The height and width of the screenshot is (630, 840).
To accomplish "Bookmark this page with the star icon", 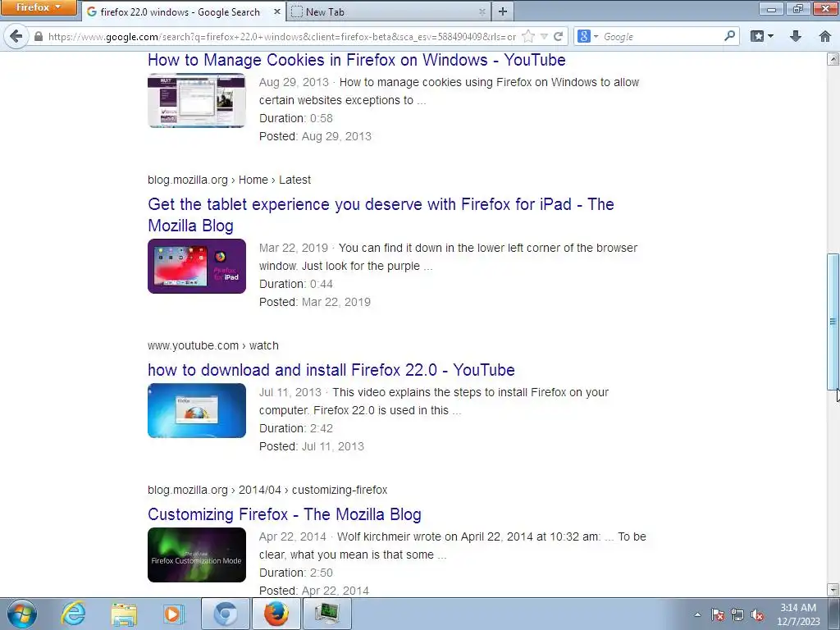I will [x=528, y=36].
